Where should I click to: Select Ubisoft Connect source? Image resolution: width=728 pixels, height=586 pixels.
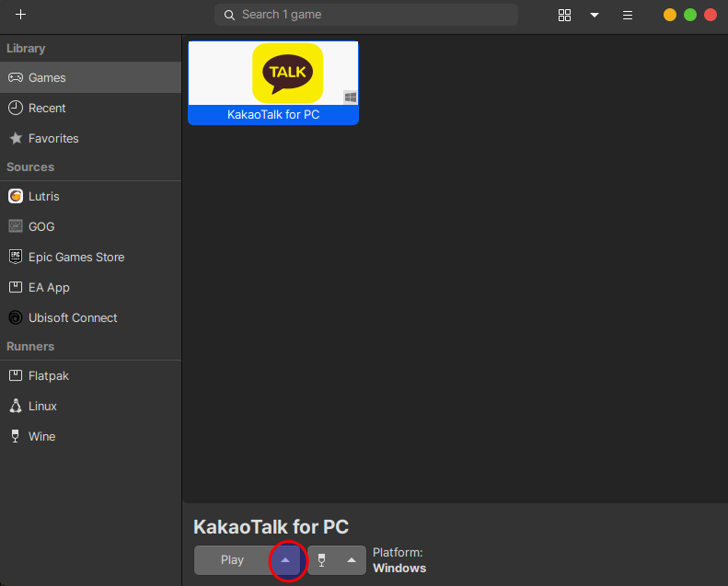coord(73,317)
